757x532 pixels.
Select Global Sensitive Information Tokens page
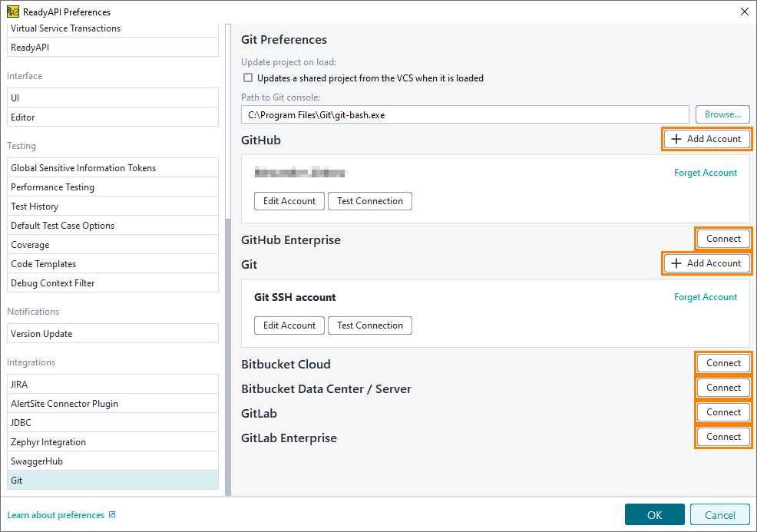coord(113,168)
